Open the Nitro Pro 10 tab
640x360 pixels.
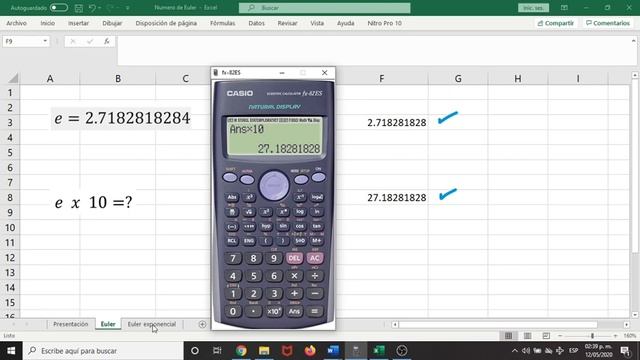(x=384, y=23)
